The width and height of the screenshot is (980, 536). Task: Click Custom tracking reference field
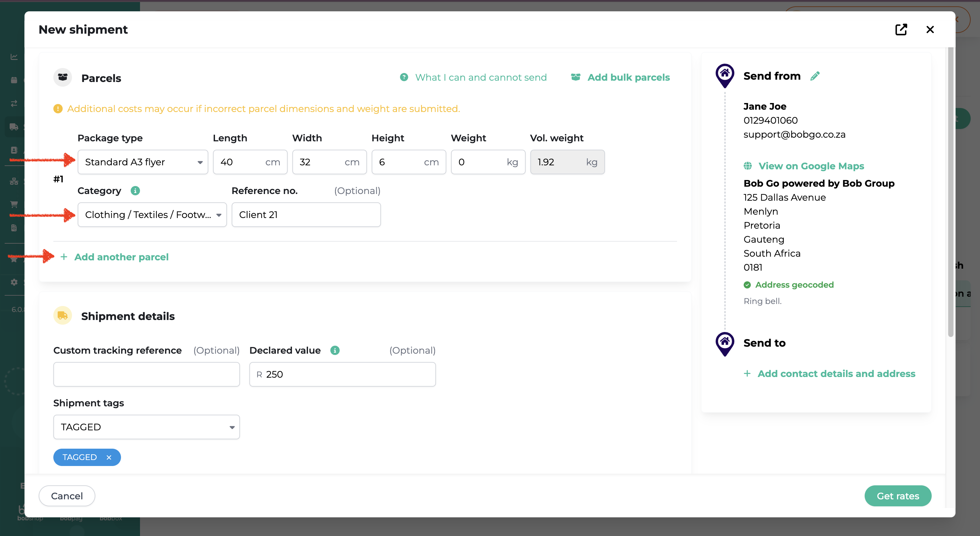146,374
